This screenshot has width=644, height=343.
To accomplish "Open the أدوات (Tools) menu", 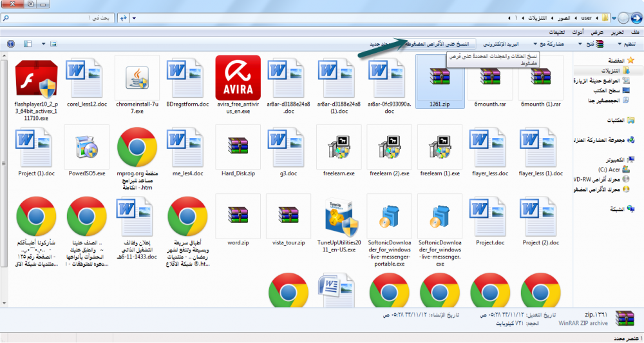I will point(578,32).
